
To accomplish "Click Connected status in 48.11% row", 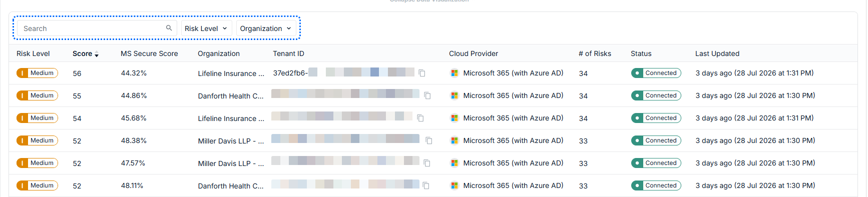I will tap(656, 185).
